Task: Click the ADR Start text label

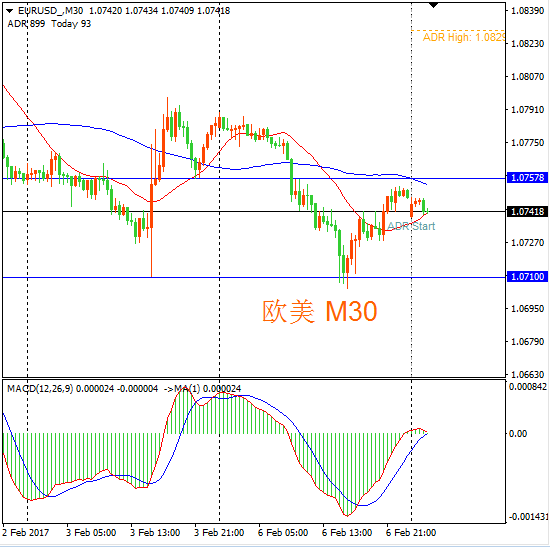Action: pyautogui.click(x=411, y=226)
